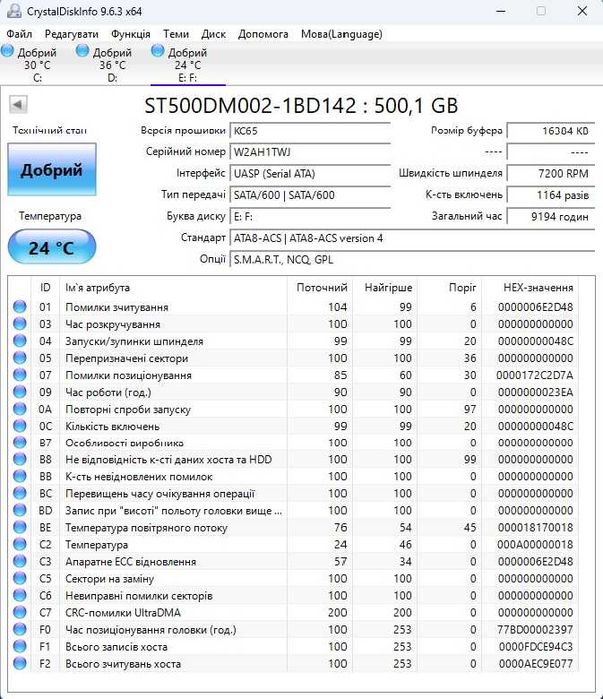Image resolution: width=603 pixels, height=699 pixels.
Task: Select the E: F: disk tab at 24 °C
Action: [188, 65]
